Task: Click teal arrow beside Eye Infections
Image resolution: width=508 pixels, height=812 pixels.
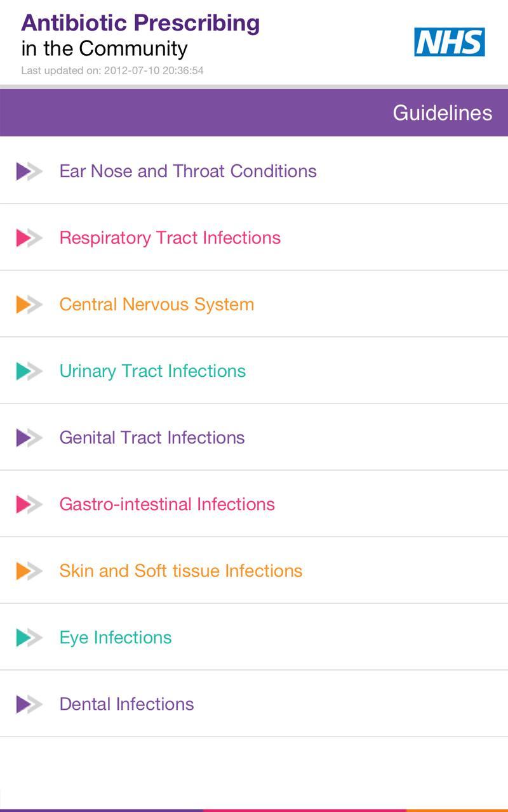Action: [x=29, y=638]
